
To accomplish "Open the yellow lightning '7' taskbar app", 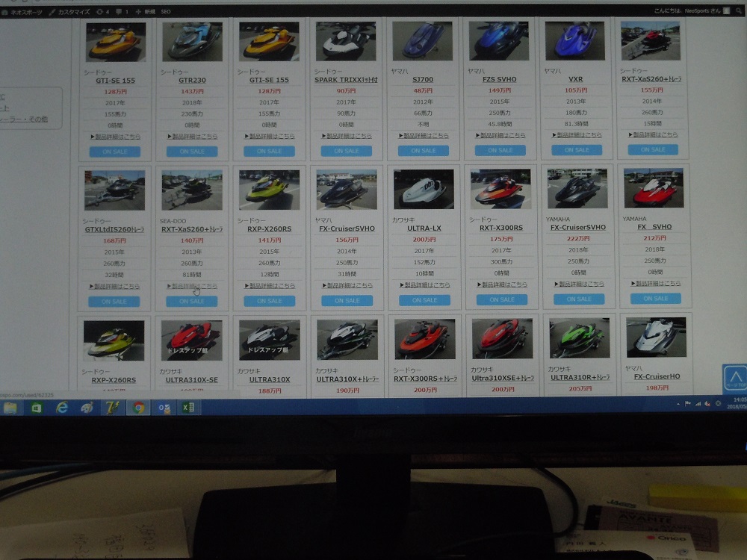I will [x=113, y=408].
